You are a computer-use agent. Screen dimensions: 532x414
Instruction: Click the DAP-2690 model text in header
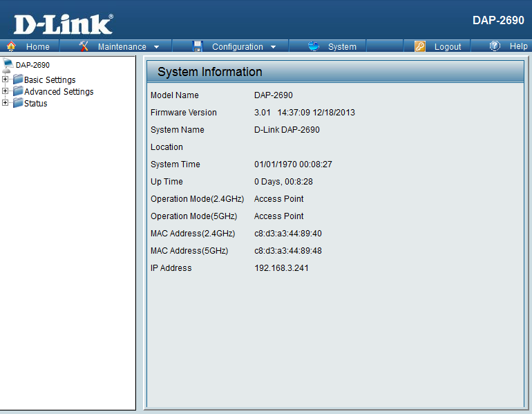tap(498, 20)
